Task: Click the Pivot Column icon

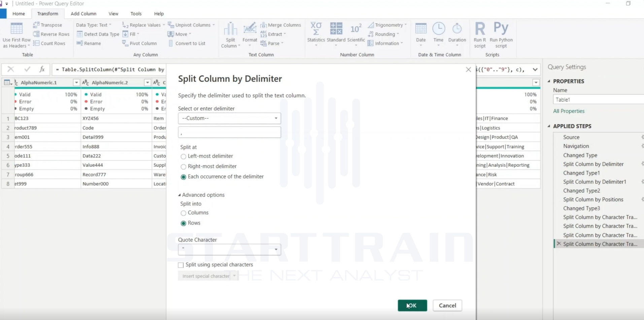Action: 125,43
